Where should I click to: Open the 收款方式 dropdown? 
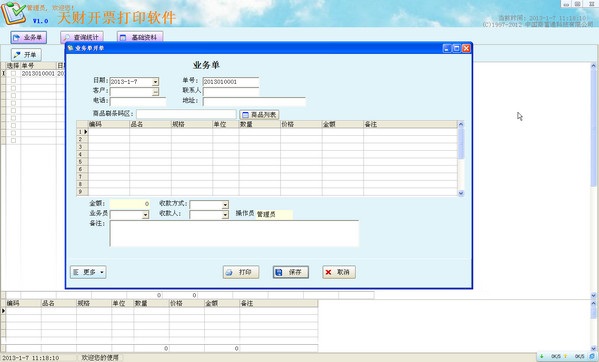click(225, 205)
